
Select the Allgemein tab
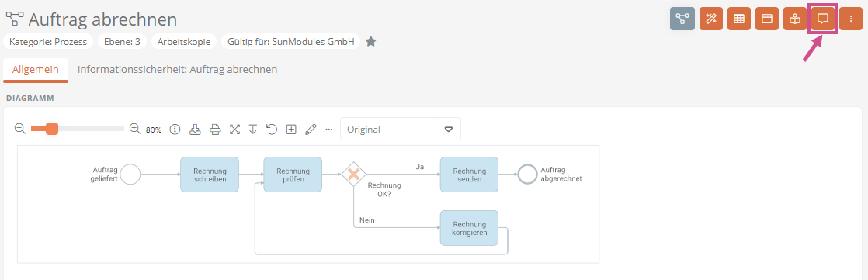pos(36,70)
